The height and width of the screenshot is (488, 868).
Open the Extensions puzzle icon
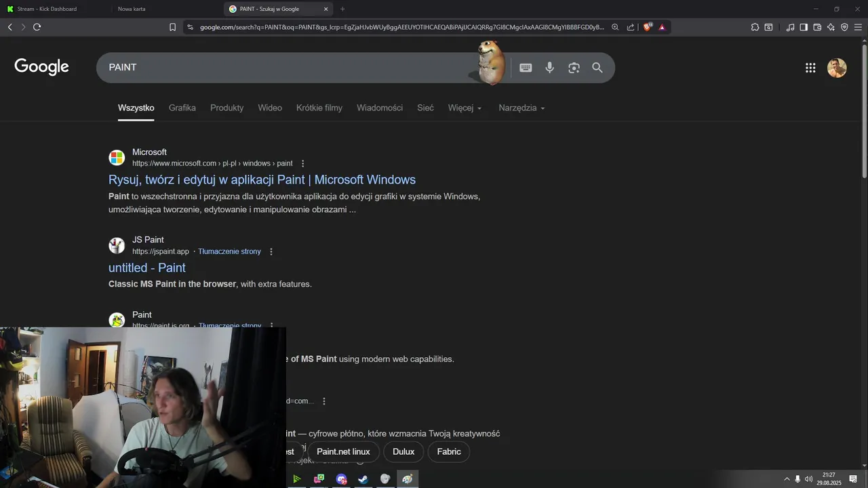[x=755, y=27]
